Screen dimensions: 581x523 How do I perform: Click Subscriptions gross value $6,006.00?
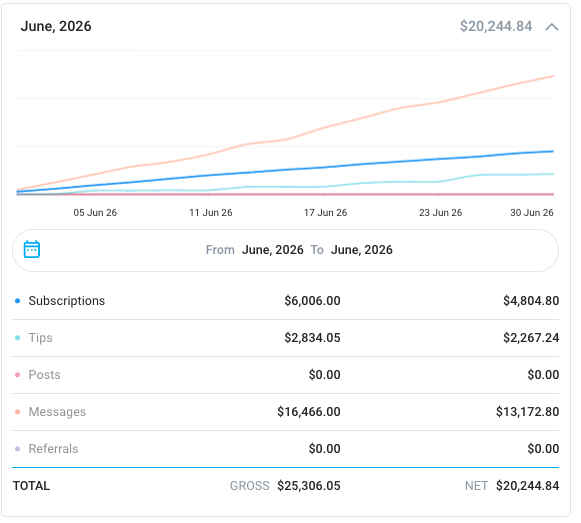pyautogui.click(x=312, y=301)
